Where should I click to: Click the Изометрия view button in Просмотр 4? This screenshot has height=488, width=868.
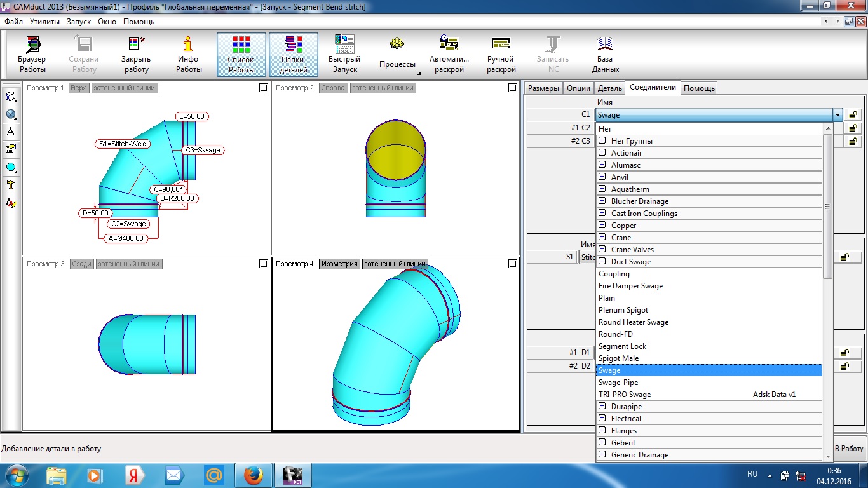[x=339, y=264]
